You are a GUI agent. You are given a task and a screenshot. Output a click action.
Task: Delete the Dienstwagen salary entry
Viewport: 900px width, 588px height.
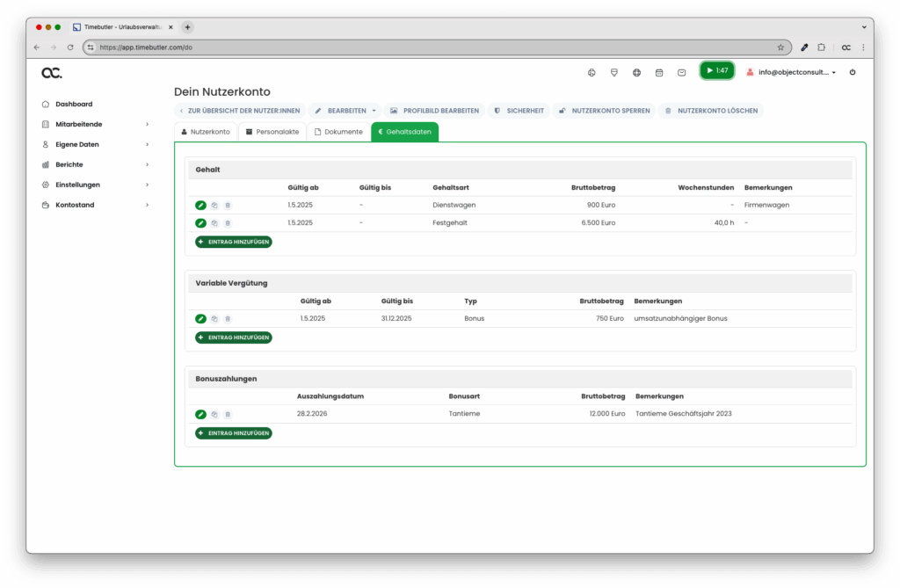pyautogui.click(x=228, y=205)
